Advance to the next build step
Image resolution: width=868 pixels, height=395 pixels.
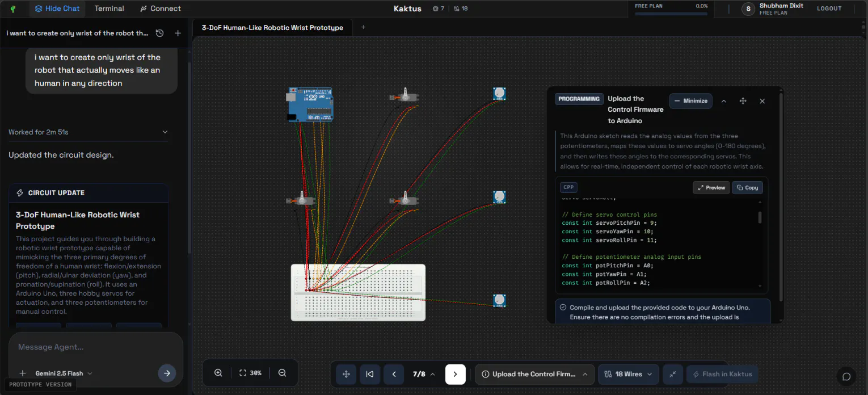pos(456,374)
